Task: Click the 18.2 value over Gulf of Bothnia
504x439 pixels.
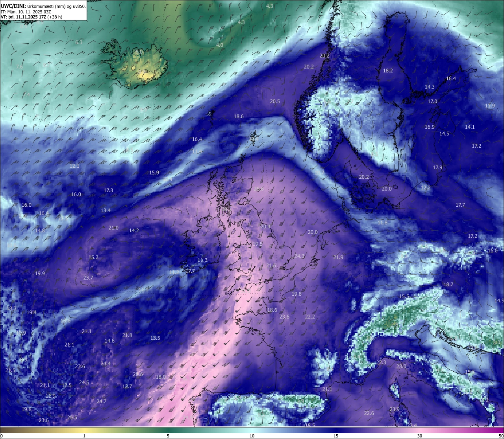Action: click(388, 71)
